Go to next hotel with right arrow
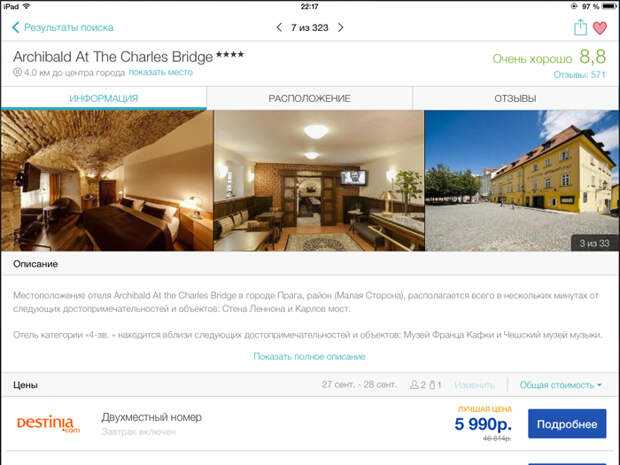 point(340,27)
